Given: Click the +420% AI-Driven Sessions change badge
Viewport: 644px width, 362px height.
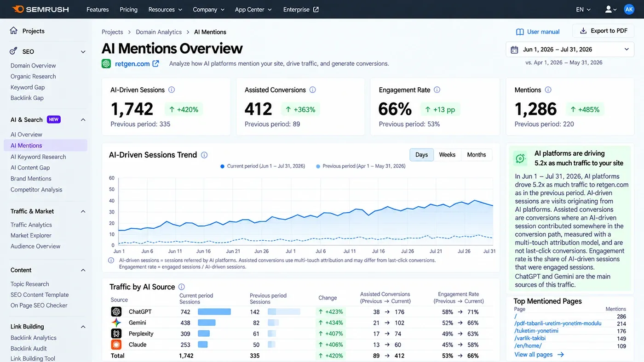Looking at the screenshot, I should 184,109.
